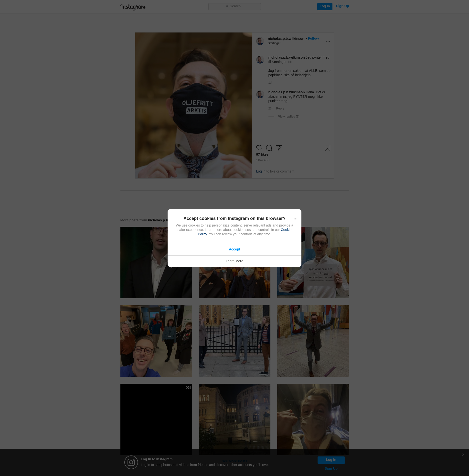
Task: Click Log In in the bottom banner
Action: click(331, 460)
